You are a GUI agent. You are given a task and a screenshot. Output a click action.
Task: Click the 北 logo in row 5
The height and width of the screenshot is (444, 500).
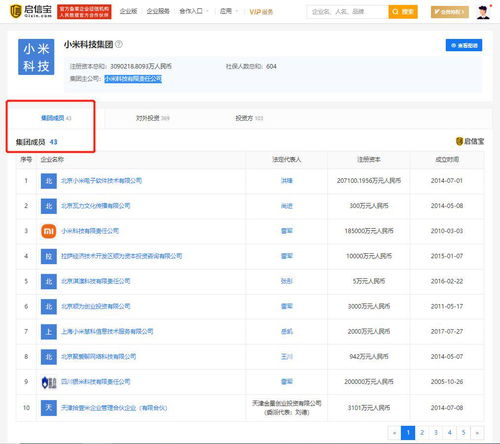(x=49, y=281)
